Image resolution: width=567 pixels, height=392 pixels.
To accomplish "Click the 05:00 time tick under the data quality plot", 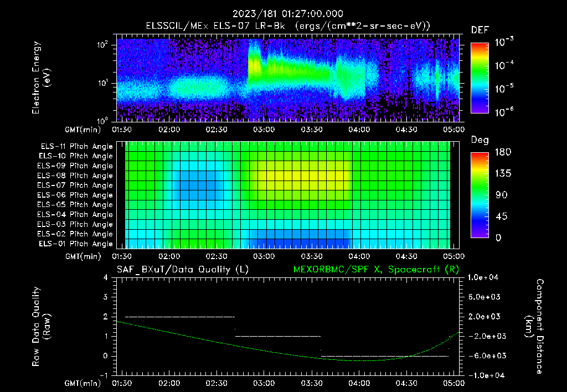I will (x=454, y=383).
